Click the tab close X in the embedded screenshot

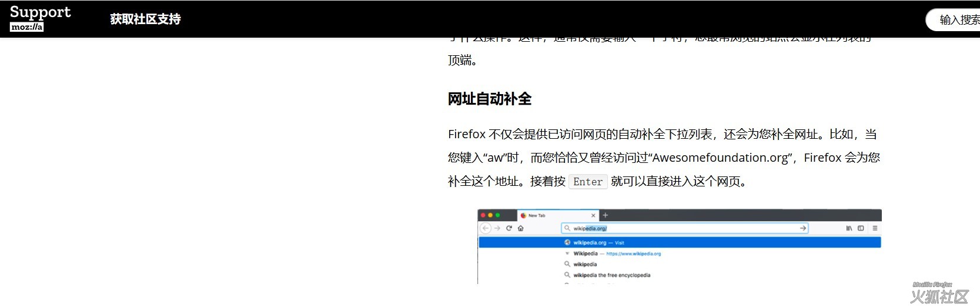coord(593,215)
